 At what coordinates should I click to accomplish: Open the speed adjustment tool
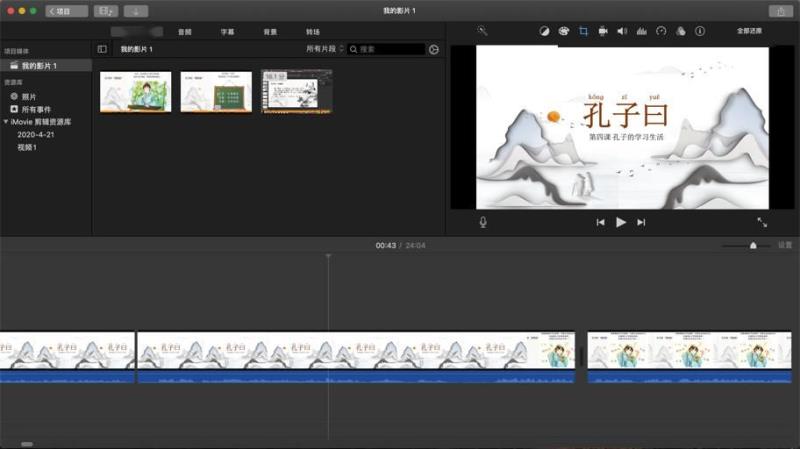(x=661, y=32)
